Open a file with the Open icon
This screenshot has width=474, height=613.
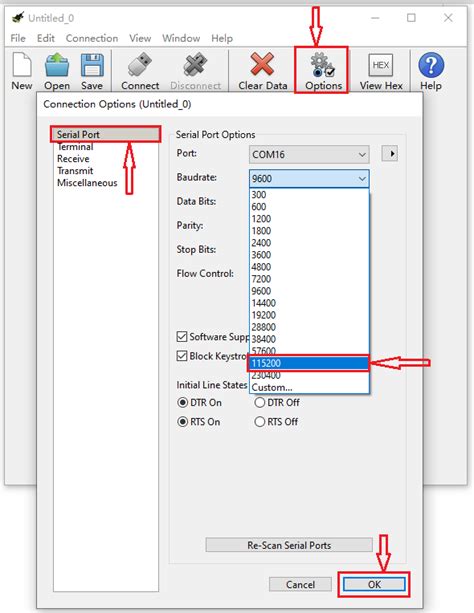click(x=57, y=65)
